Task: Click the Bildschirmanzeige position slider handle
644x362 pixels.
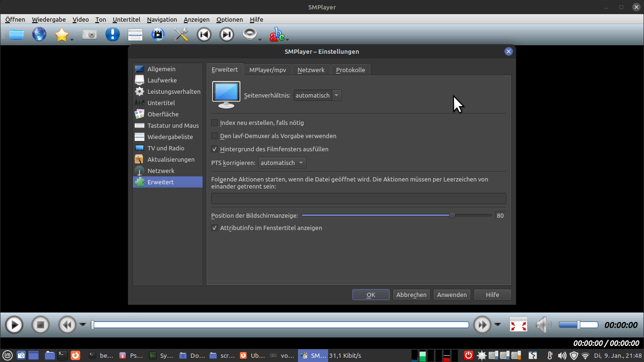Action: 452,215
